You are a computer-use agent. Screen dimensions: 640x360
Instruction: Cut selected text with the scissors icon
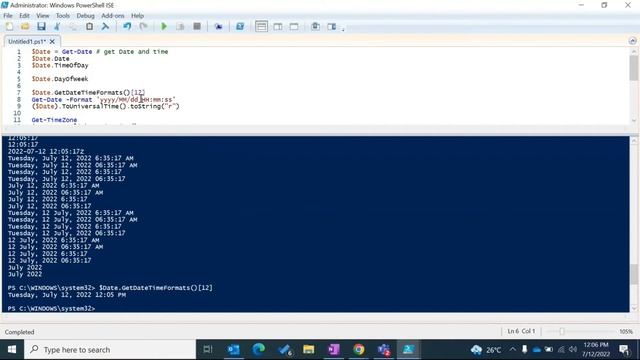pos(57,27)
